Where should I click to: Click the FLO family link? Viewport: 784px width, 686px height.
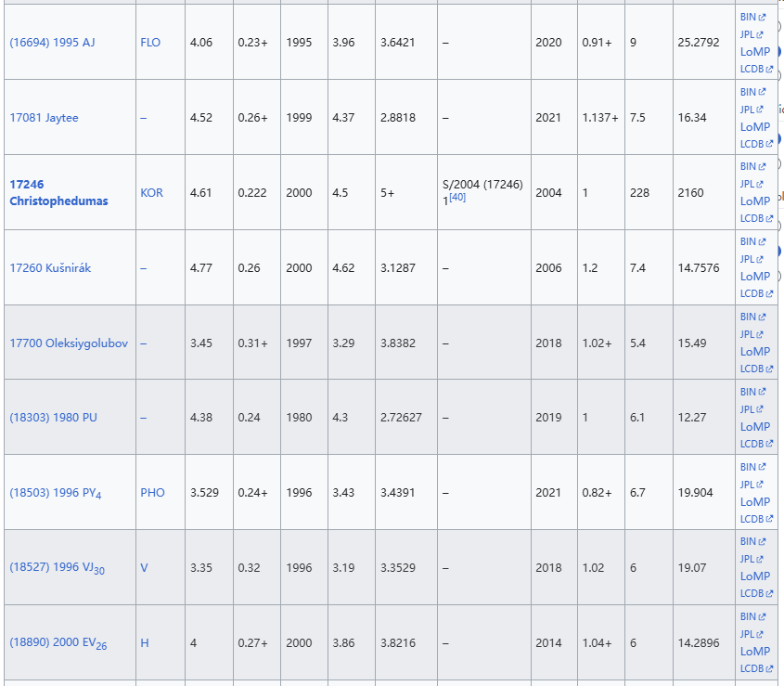coord(150,43)
